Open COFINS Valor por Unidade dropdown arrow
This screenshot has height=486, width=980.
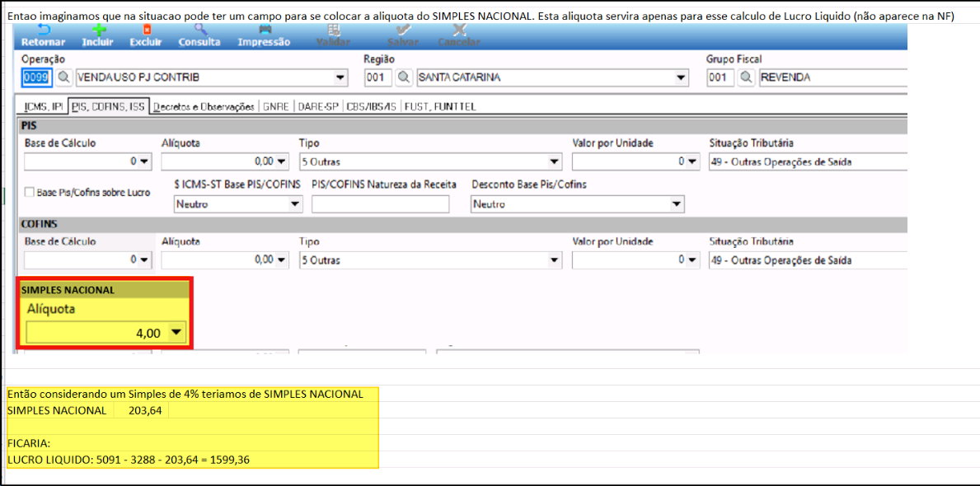point(693,259)
